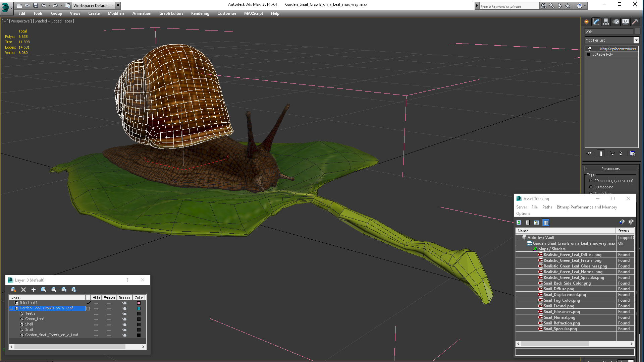This screenshot has width=644, height=362.
Task: Open Bitmap Performance and Memory menu
Action: pyautogui.click(x=587, y=207)
